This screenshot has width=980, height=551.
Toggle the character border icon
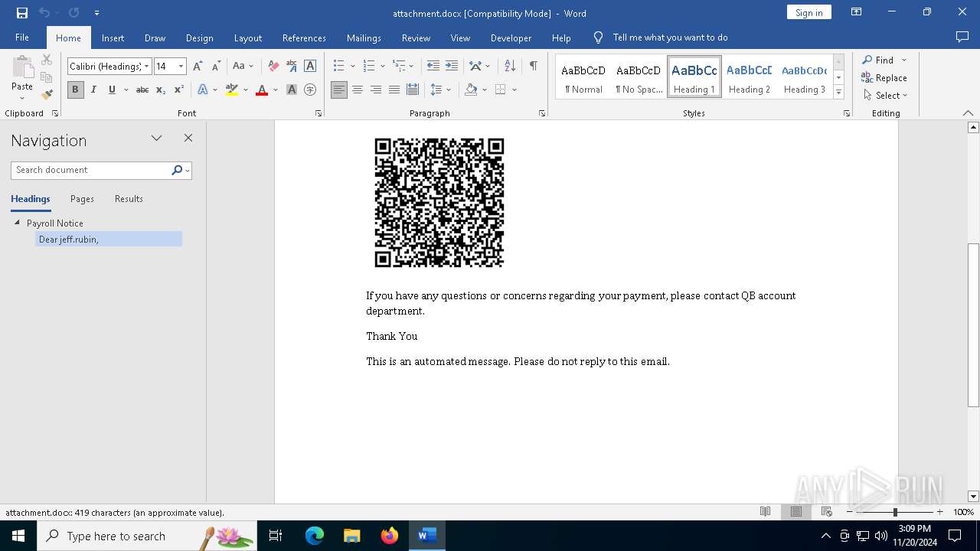click(310, 67)
